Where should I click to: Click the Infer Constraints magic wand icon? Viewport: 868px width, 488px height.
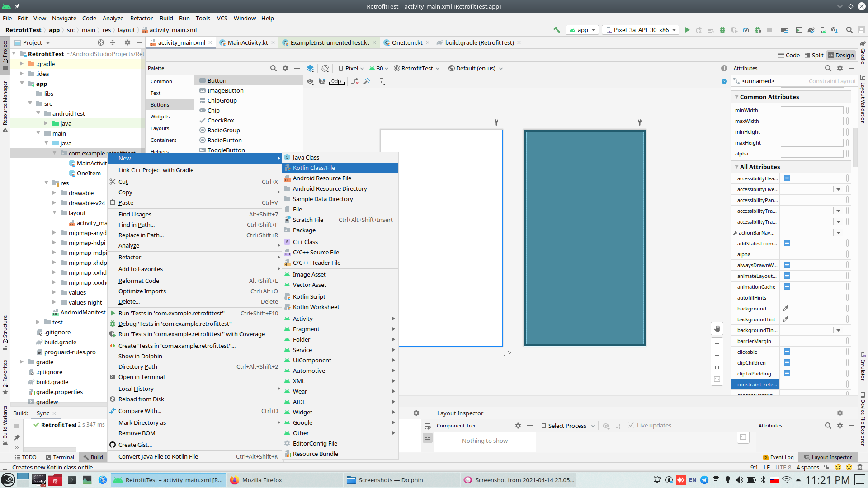click(x=367, y=81)
